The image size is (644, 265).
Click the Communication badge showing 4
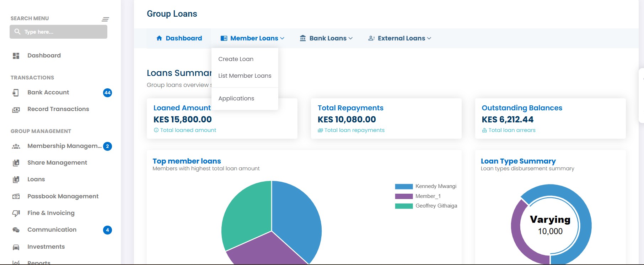coord(107,230)
